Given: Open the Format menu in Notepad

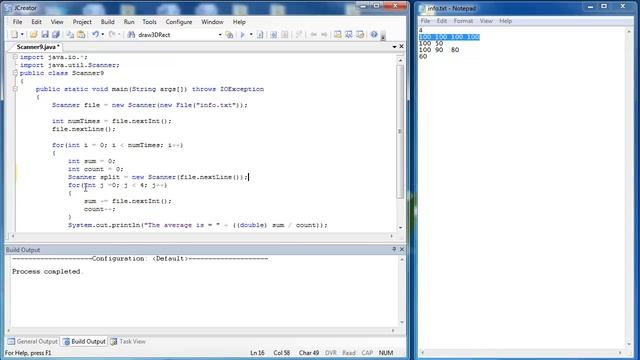Looking at the screenshot, I should [x=463, y=21].
